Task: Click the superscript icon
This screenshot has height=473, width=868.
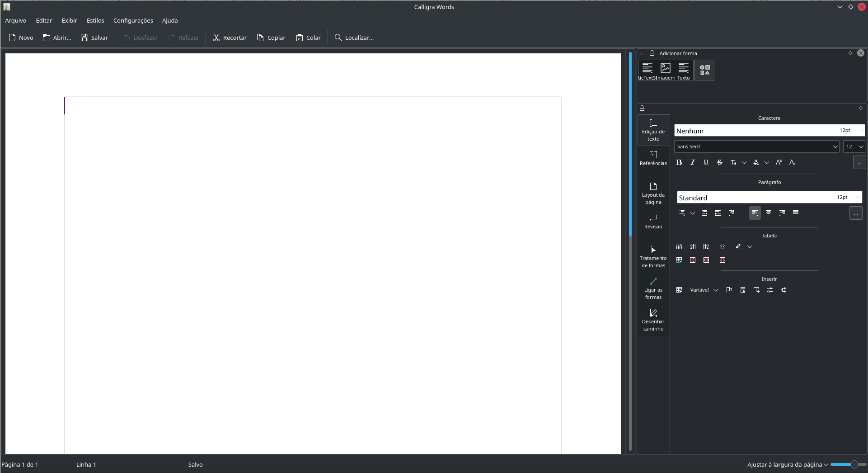Action: point(779,162)
